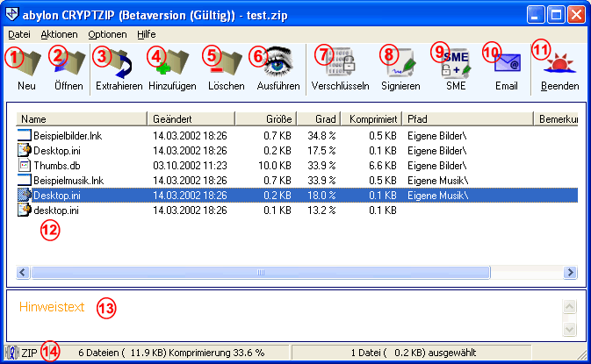
Task: Sort by the Geändert column header
Action: [x=191, y=119]
